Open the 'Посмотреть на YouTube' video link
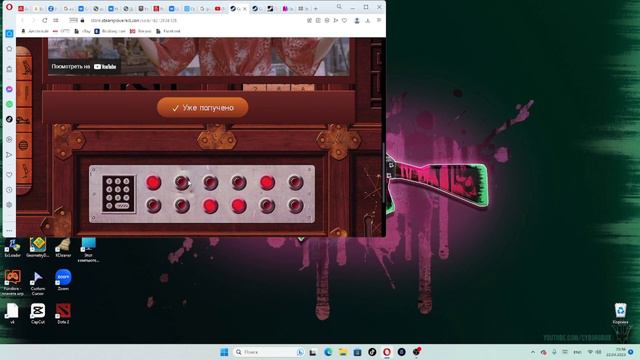Image resolution: width=640 pixels, height=360 pixels. tap(84, 67)
